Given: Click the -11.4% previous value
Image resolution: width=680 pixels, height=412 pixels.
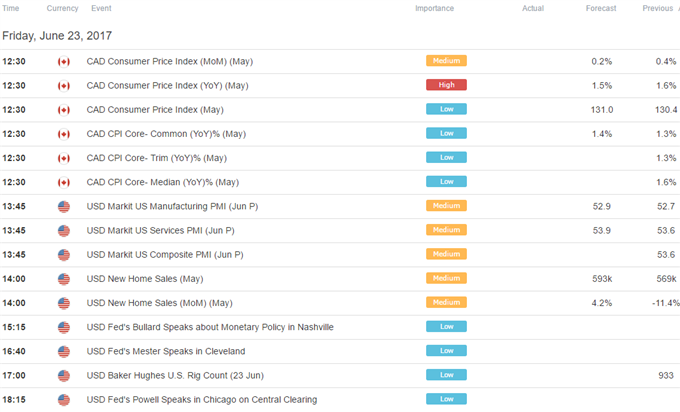Looking at the screenshot, I should pyautogui.click(x=666, y=303).
